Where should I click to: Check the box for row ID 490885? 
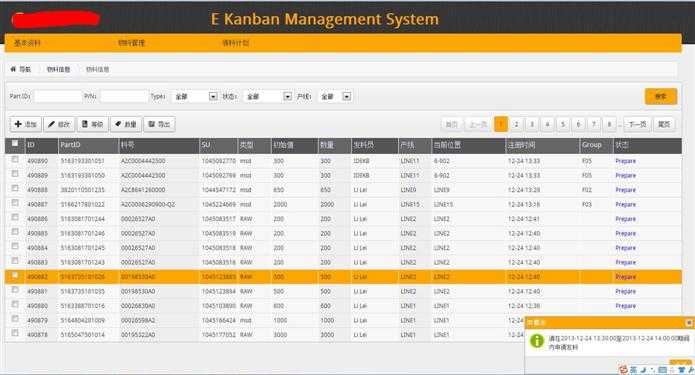pos(15,232)
